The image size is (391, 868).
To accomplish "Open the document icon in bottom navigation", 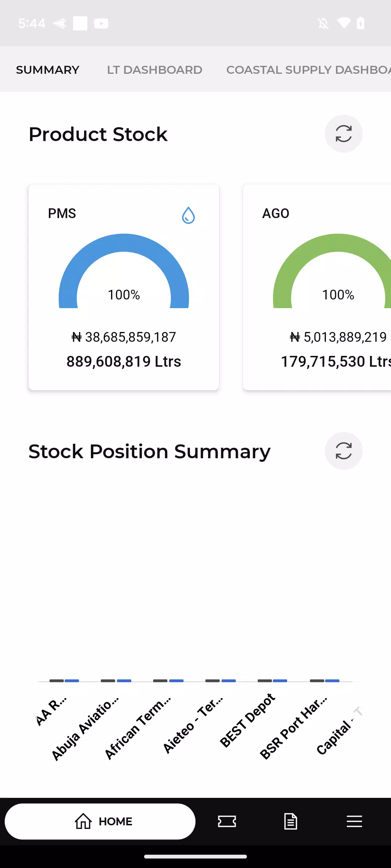I will pos(291,821).
